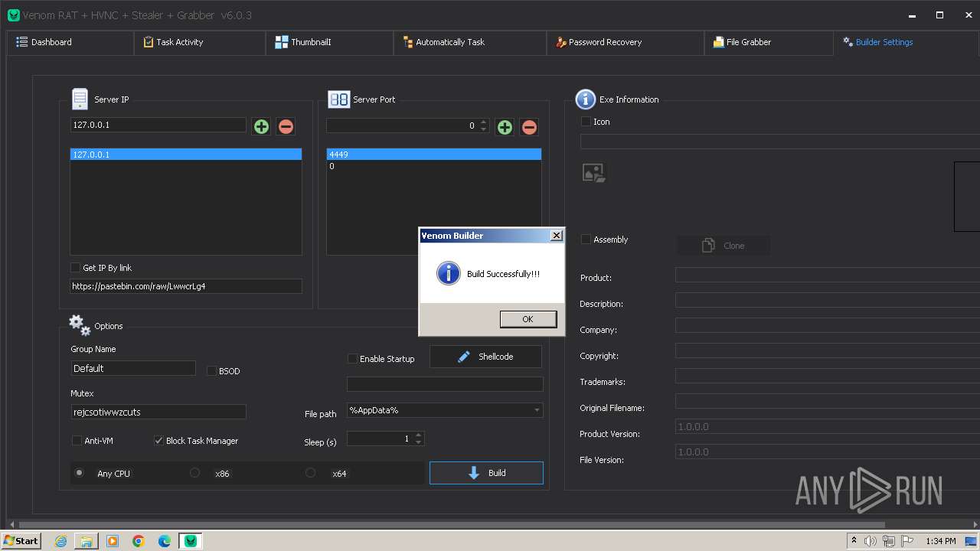Add the server port with green plus
Image resolution: width=980 pixels, height=551 pixels.
click(x=505, y=127)
